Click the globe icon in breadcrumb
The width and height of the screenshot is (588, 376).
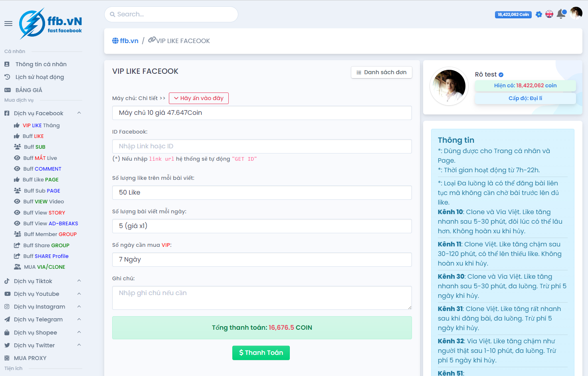click(115, 41)
